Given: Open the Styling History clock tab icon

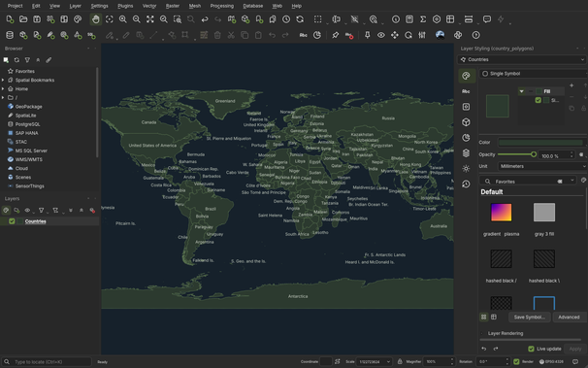Looking at the screenshot, I should [466, 184].
